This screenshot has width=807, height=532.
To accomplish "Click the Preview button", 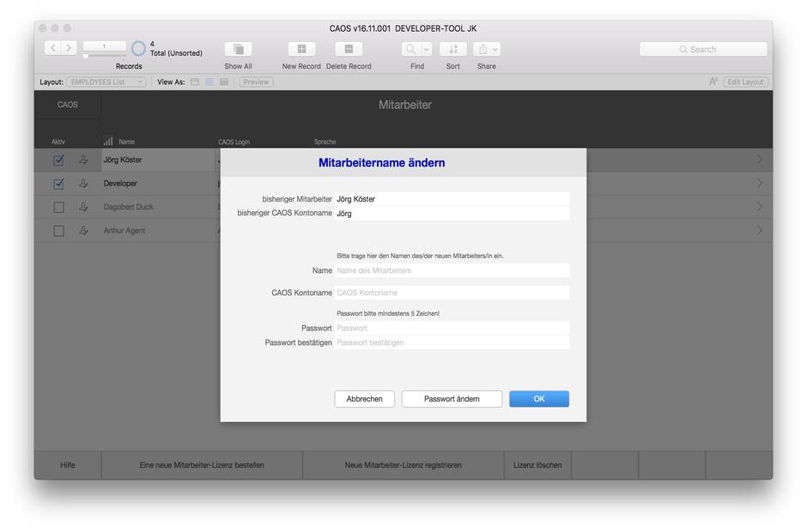I will click(257, 82).
